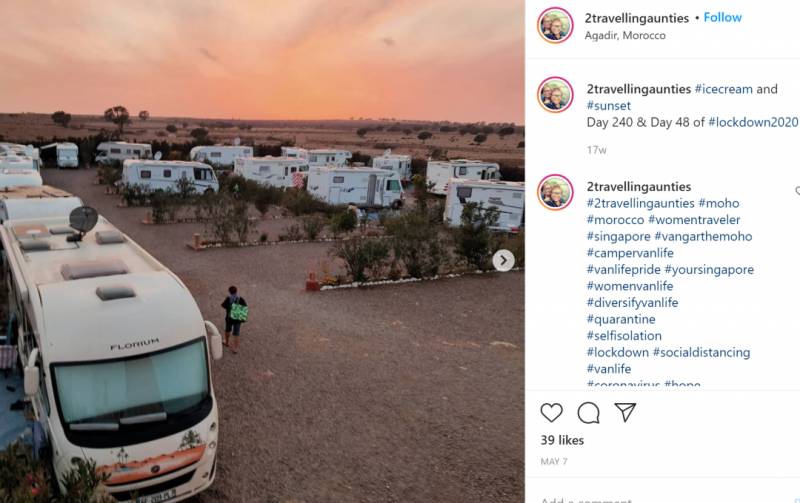Image resolution: width=800 pixels, height=503 pixels.
Task: Share post using the paper plane icon
Action: (x=625, y=412)
